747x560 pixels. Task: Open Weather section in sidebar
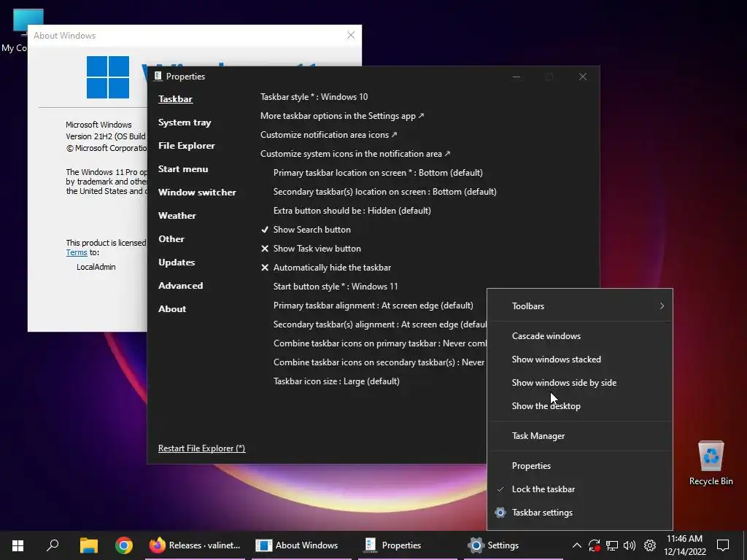[x=177, y=216]
